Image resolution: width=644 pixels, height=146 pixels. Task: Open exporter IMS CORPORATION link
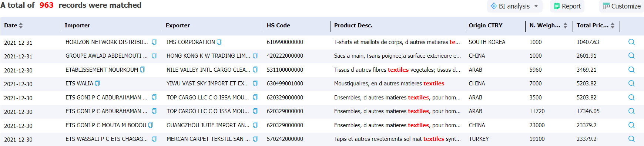pyautogui.click(x=191, y=42)
